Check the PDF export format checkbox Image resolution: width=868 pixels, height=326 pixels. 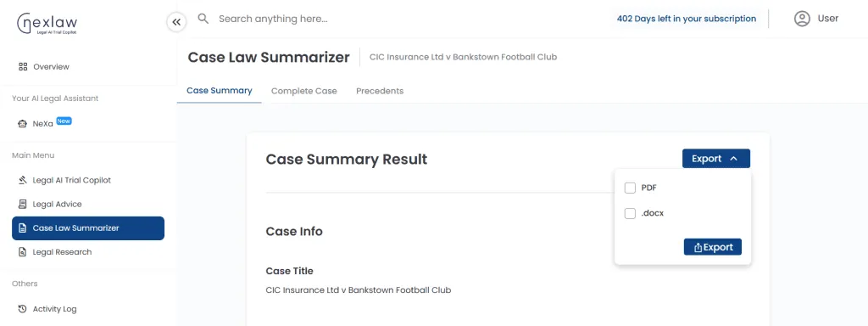pyautogui.click(x=630, y=188)
